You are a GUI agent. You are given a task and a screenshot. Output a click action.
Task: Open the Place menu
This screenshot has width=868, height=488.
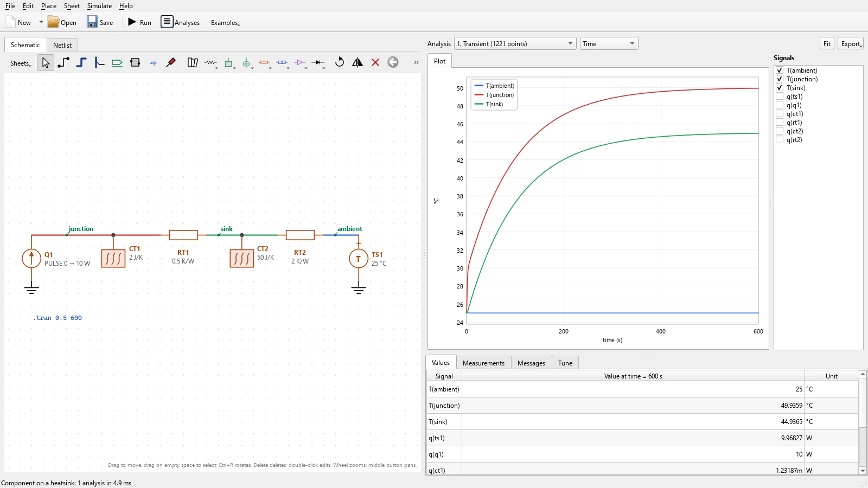49,5
